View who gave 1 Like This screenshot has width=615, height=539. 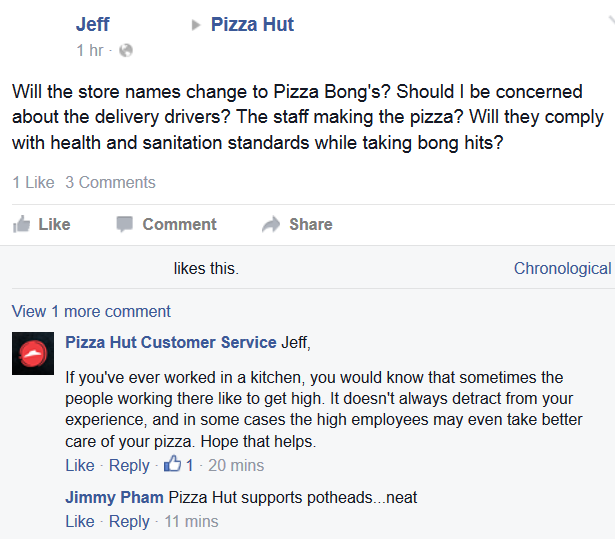point(33,182)
